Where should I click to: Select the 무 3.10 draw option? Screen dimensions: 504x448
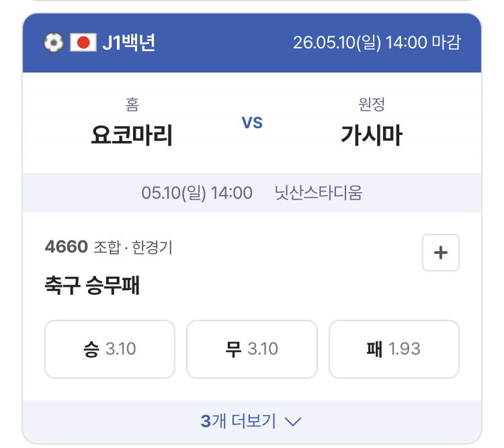(x=252, y=349)
